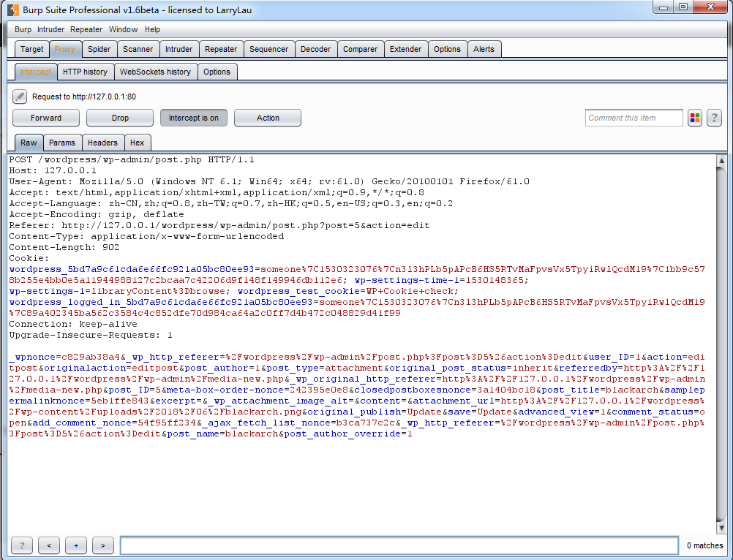The image size is (733, 560).
Task: Switch to the Spider tab
Action: pyautogui.click(x=99, y=49)
